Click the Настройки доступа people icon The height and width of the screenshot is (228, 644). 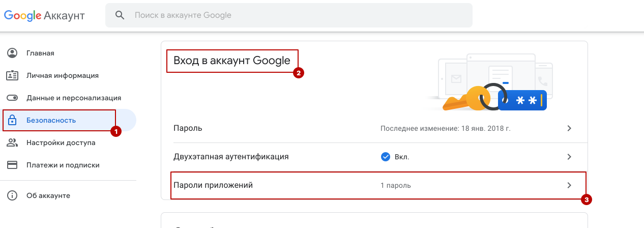point(12,142)
